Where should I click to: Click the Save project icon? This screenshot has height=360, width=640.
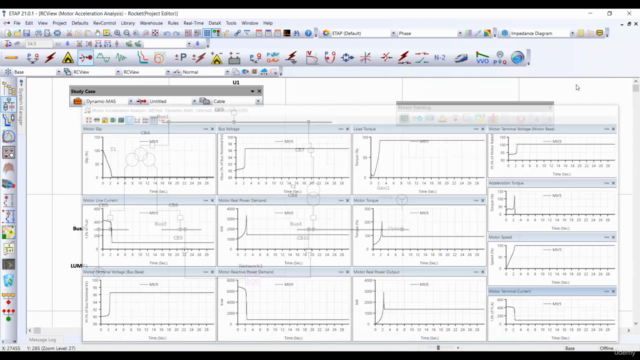pos(27,33)
